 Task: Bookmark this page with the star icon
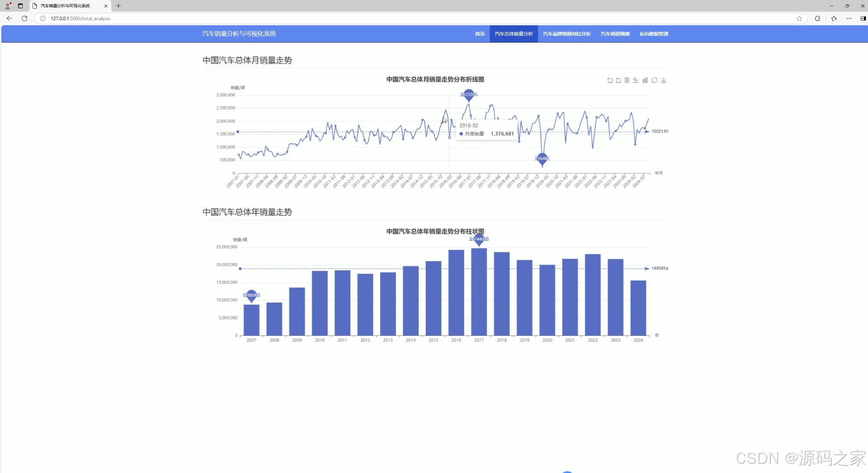coord(799,18)
